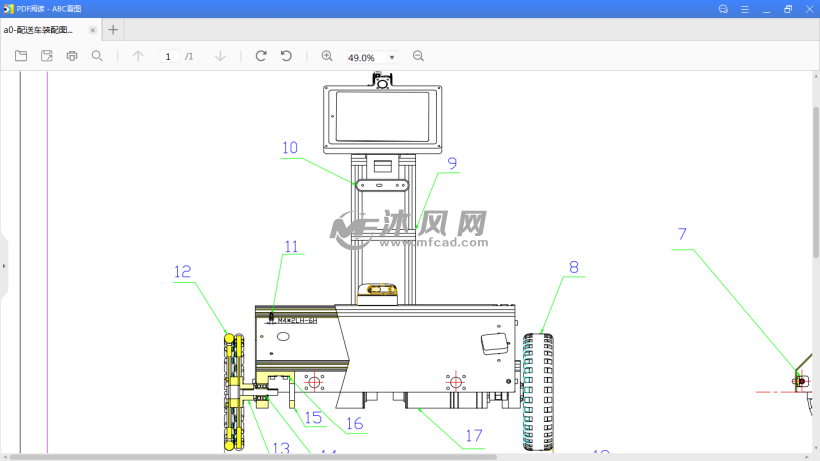
Task: Open the title bar hamburger menu
Action: pos(744,9)
